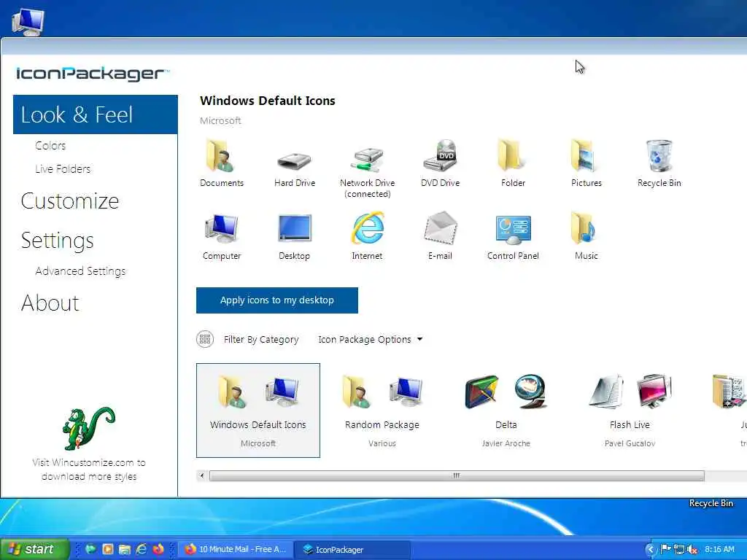The width and height of the screenshot is (747, 560).
Task: Launch Firefox from quick launch bar
Action: [158, 549]
